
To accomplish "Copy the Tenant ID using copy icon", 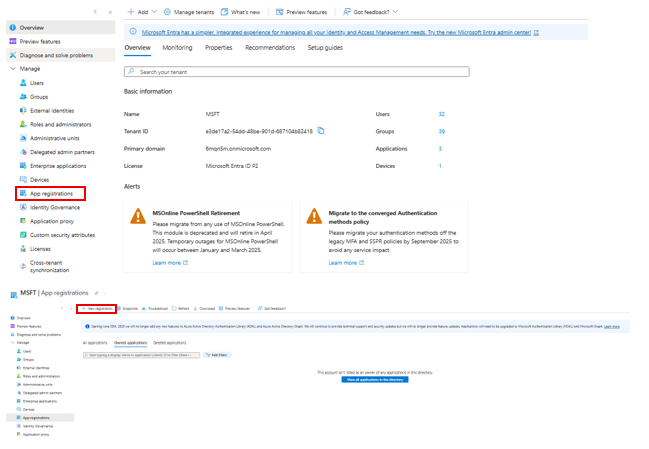I will coord(321,131).
